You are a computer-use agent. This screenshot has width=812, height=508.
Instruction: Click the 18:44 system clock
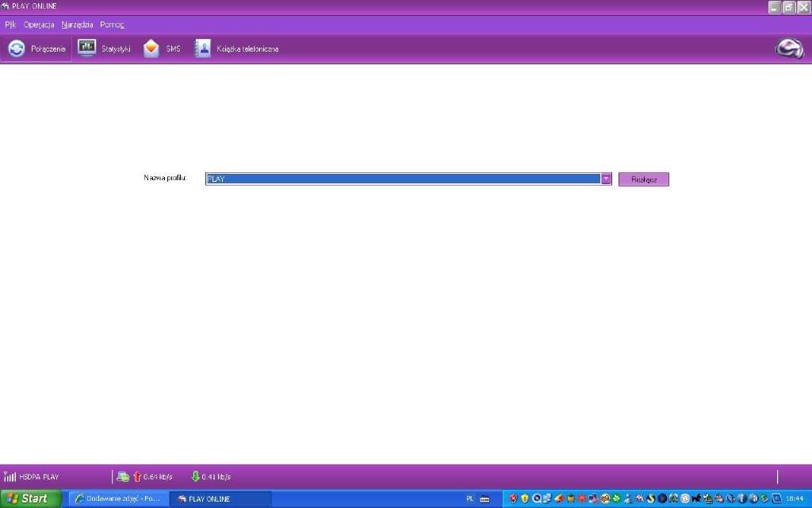795,498
